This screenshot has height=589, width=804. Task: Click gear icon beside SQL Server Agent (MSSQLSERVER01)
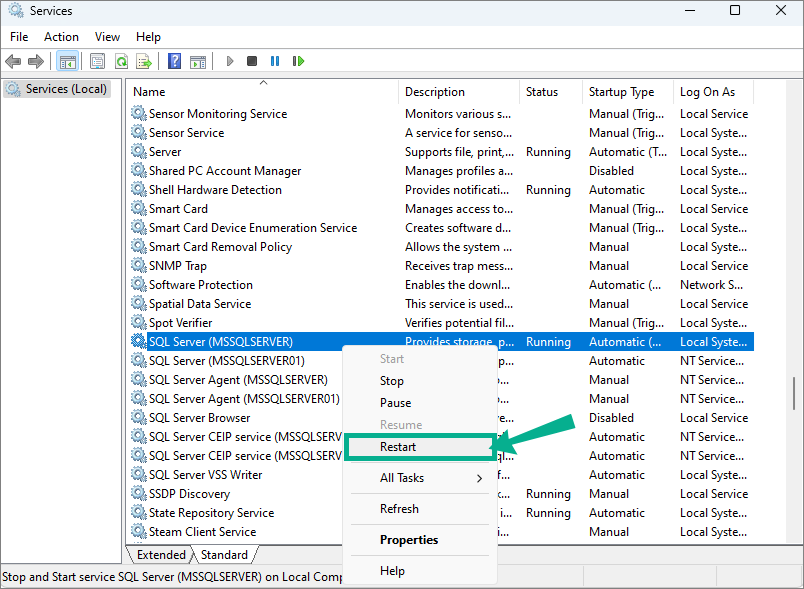tap(138, 398)
